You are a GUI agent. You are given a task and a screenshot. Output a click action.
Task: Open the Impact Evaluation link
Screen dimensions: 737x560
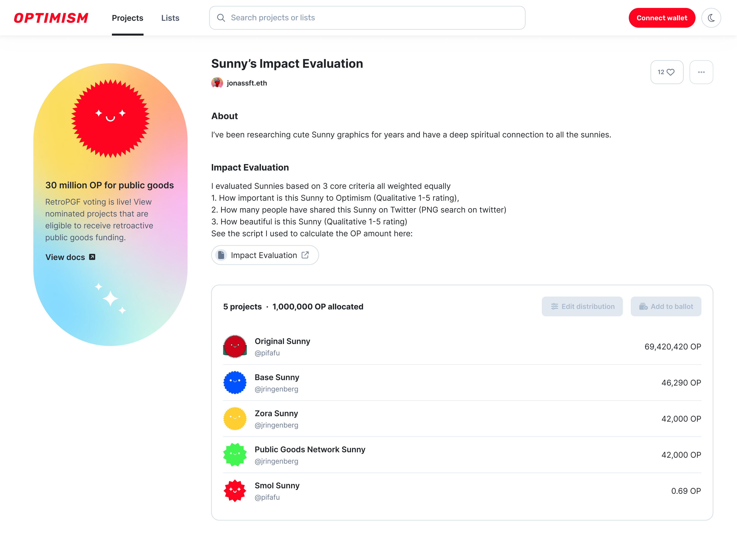265,255
